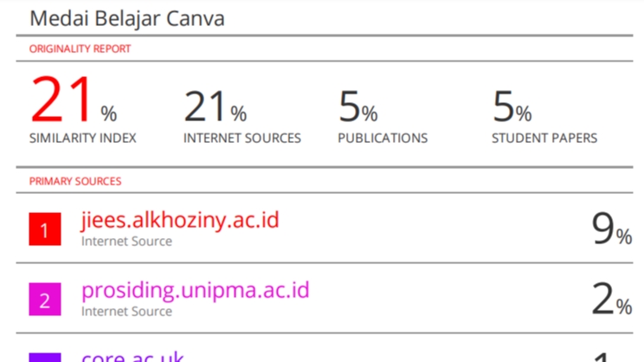Click the 5% student papers value
Screen dimensions: 644x362
point(512,107)
